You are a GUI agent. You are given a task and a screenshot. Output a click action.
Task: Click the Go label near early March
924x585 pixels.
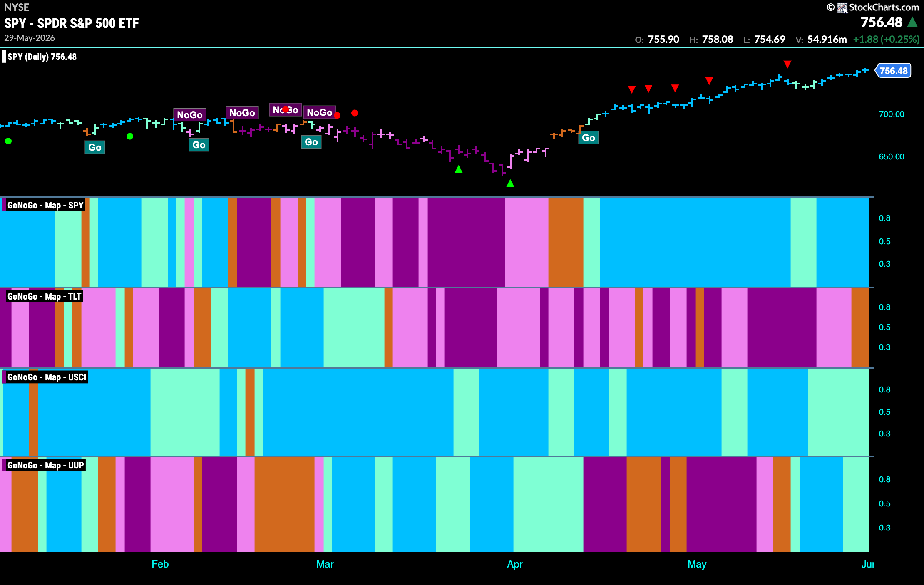[x=311, y=142]
